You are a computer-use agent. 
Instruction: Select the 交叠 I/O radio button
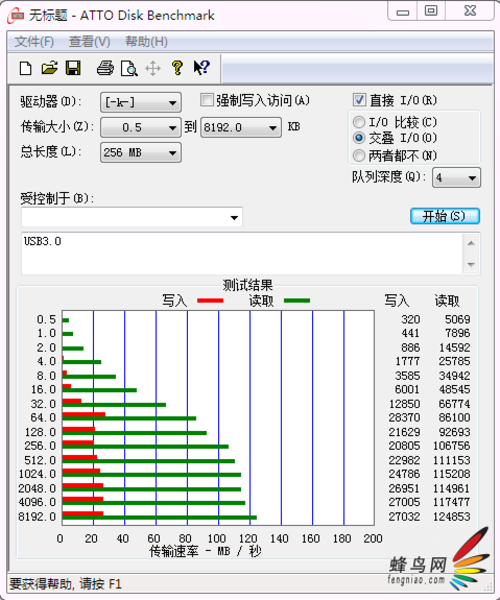pos(359,138)
